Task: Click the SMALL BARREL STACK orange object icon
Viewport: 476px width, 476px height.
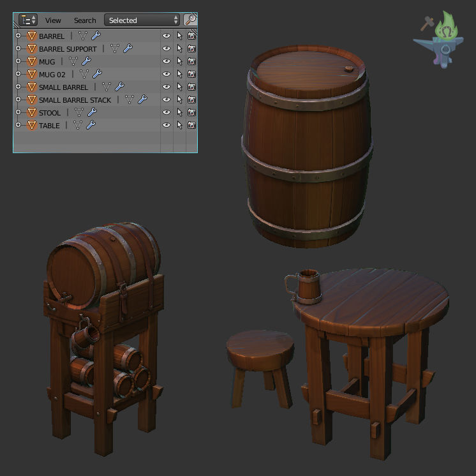Action: (x=31, y=100)
